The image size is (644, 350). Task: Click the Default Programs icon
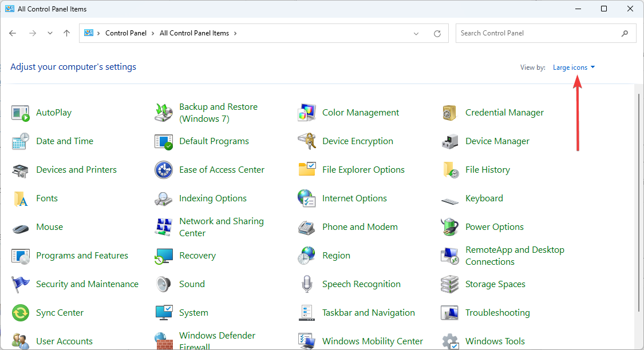click(x=164, y=141)
